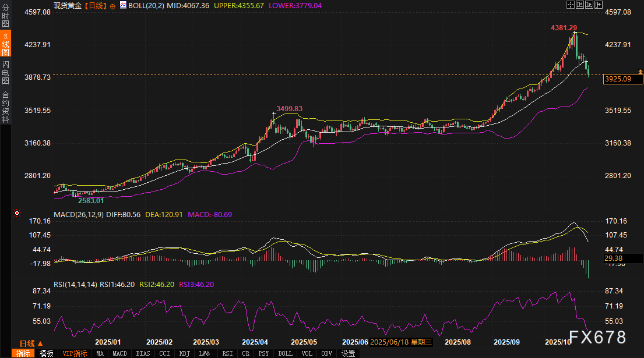This screenshot has width=644, height=358.
Task: Click the red dot icon beside MACD panel
Action: tap(17, 214)
